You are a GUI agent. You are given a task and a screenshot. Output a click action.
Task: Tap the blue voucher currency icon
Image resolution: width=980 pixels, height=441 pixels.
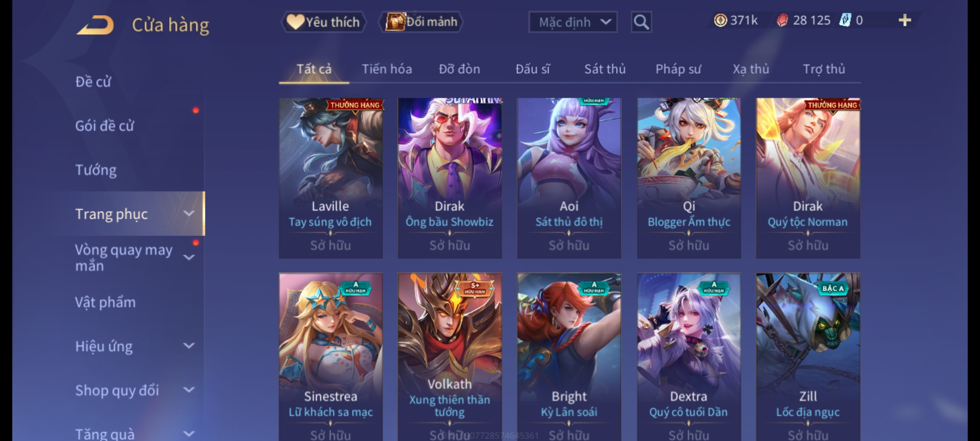click(x=844, y=20)
